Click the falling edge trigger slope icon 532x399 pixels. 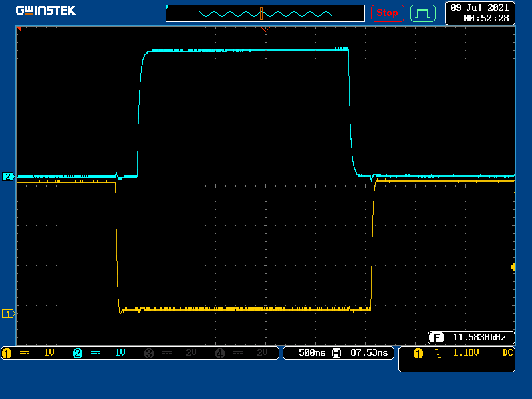coord(438,353)
